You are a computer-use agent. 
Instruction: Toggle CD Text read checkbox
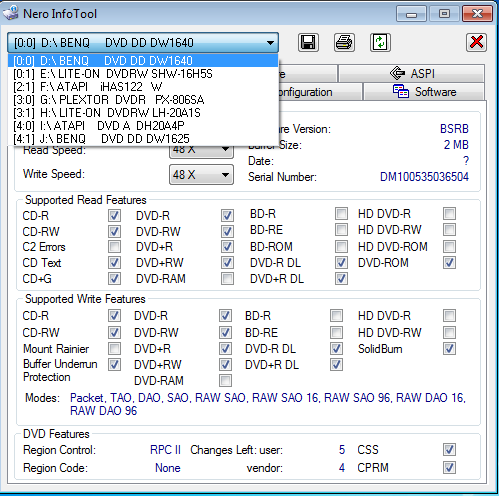[x=114, y=263]
